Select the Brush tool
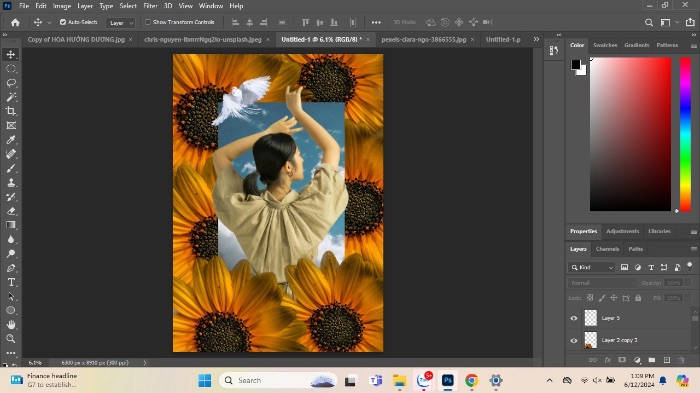 click(11, 168)
